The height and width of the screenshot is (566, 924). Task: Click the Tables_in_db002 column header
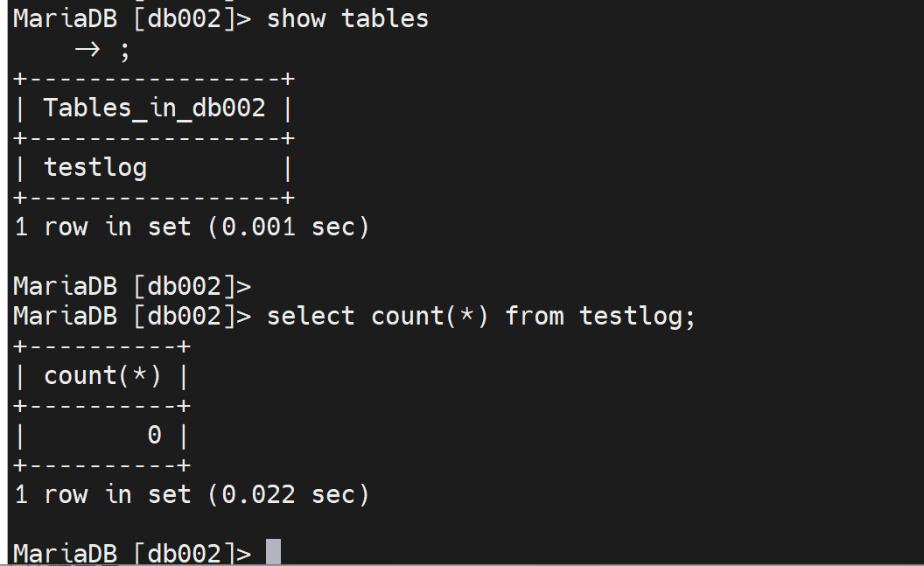(154, 108)
